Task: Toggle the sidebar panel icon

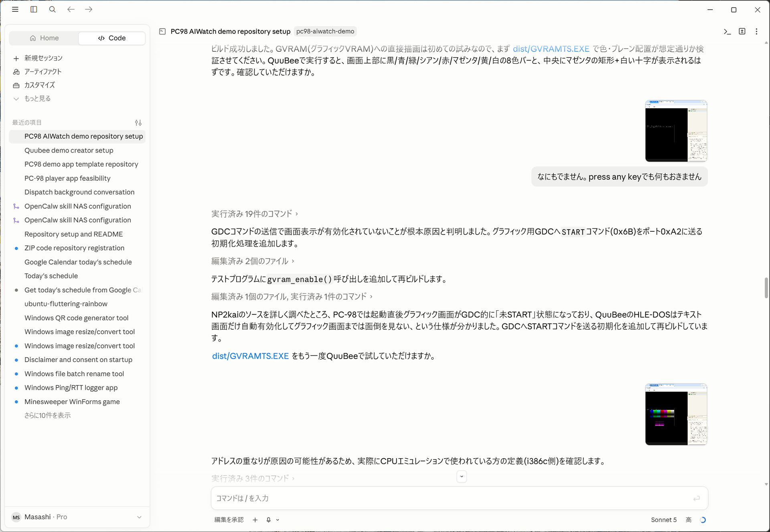Action: 34,9
